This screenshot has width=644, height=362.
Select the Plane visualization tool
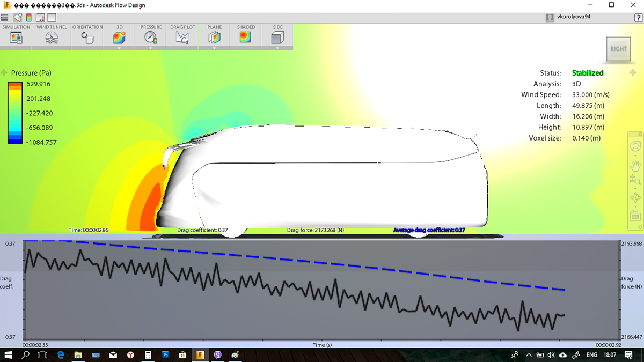[x=214, y=38]
